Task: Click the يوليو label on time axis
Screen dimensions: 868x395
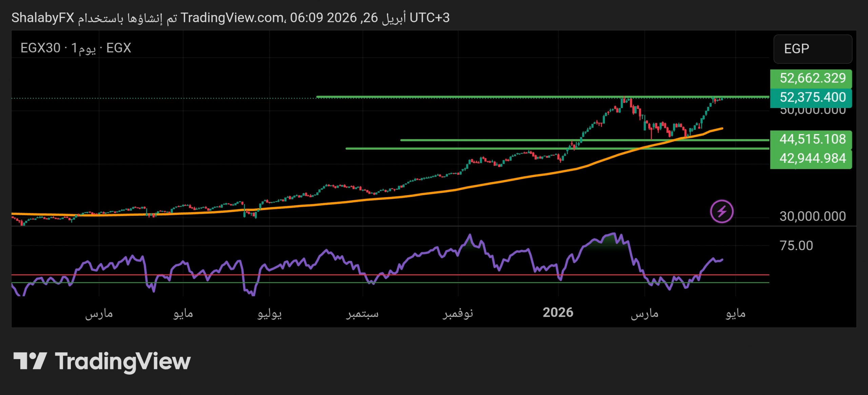Action: (x=269, y=313)
